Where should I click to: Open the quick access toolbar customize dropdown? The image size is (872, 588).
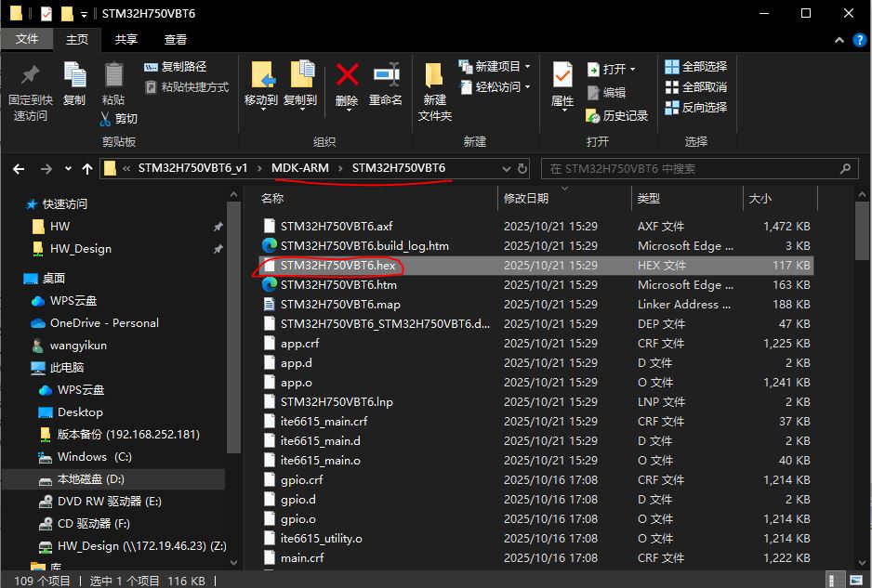84,14
